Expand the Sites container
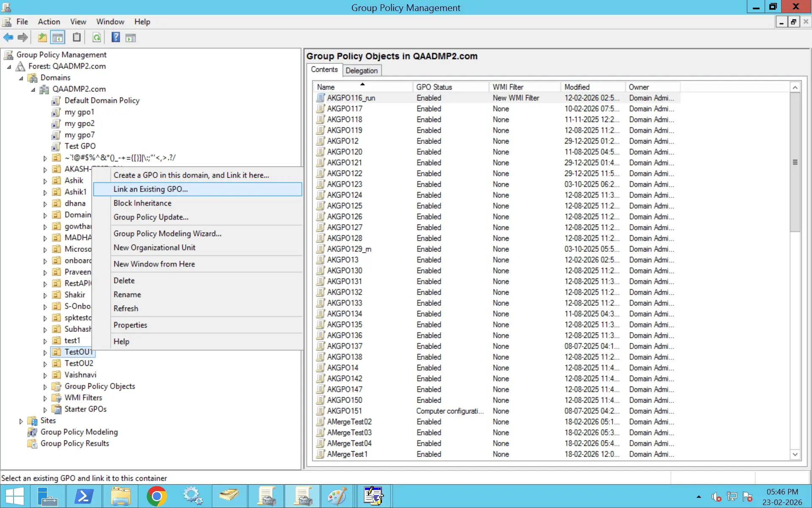The width and height of the screenshot is (812, 508). click(x=21, y=420)
